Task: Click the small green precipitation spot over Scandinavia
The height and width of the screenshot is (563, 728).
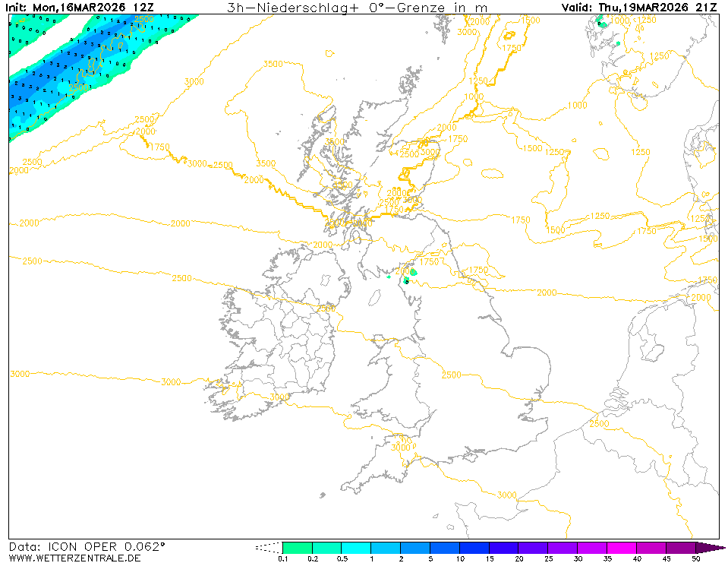Action: coord(602,24)
